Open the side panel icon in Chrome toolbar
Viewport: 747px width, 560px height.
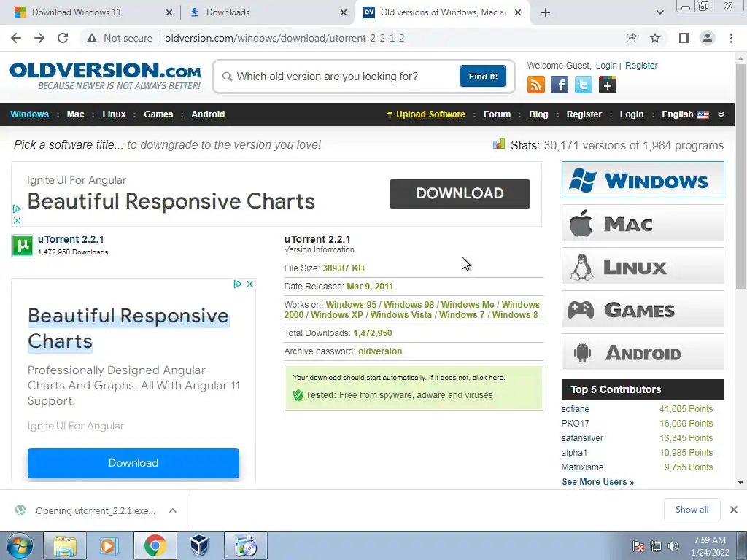click(x=684, y=38)
